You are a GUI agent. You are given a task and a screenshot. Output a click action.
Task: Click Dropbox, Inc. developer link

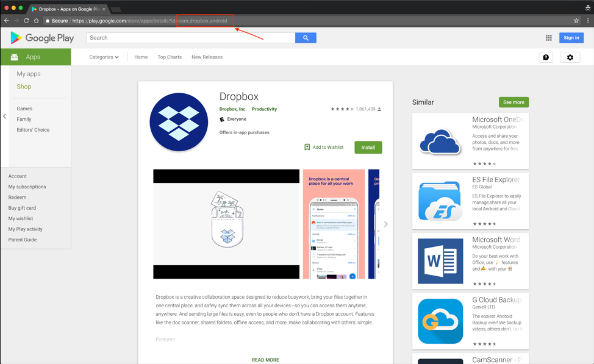pos(232,109)
